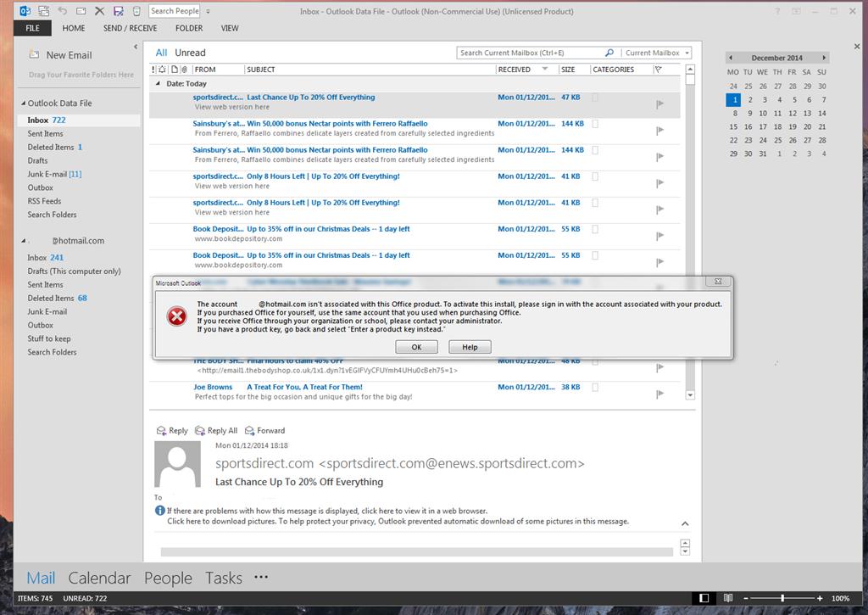
Task: Click the zoom in plus button
Action: pyautogui.click(x=820, y=598)
